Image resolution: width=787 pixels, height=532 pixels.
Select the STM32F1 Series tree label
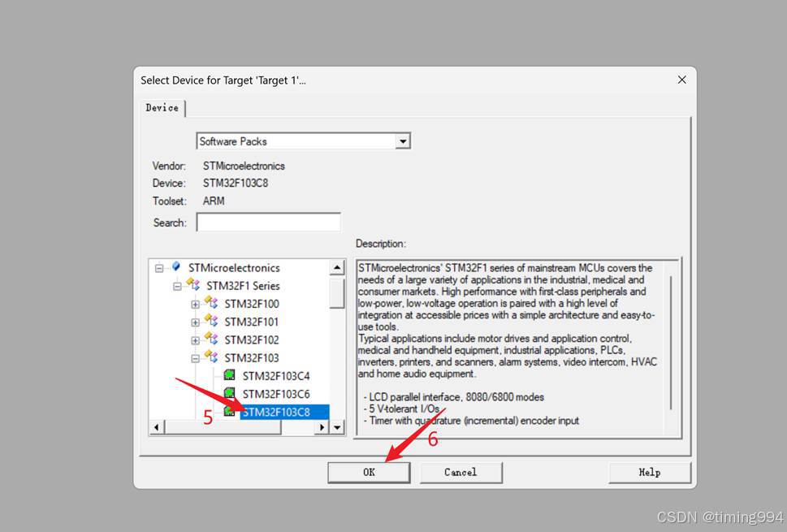pos(243,286)
